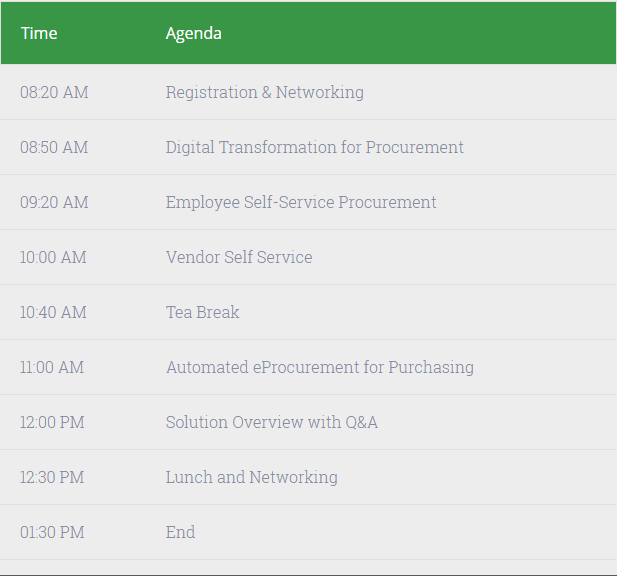This screenshot has height=576, width=617.
Task: Click the Agenda column header
Action: click(193, 34)
